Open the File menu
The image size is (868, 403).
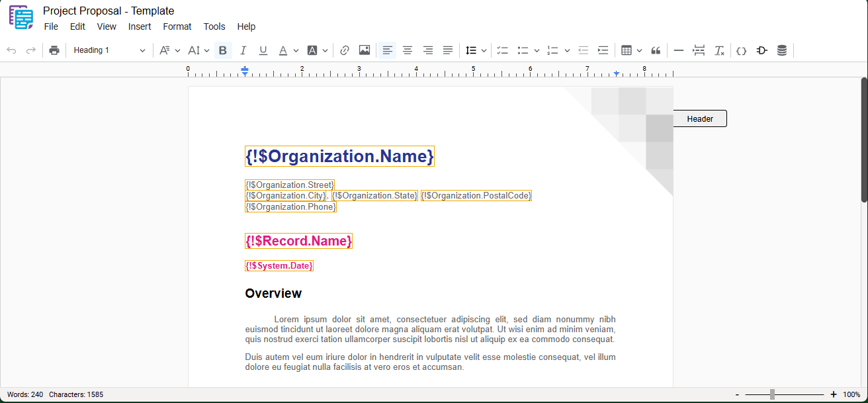(x=51, y=26)
